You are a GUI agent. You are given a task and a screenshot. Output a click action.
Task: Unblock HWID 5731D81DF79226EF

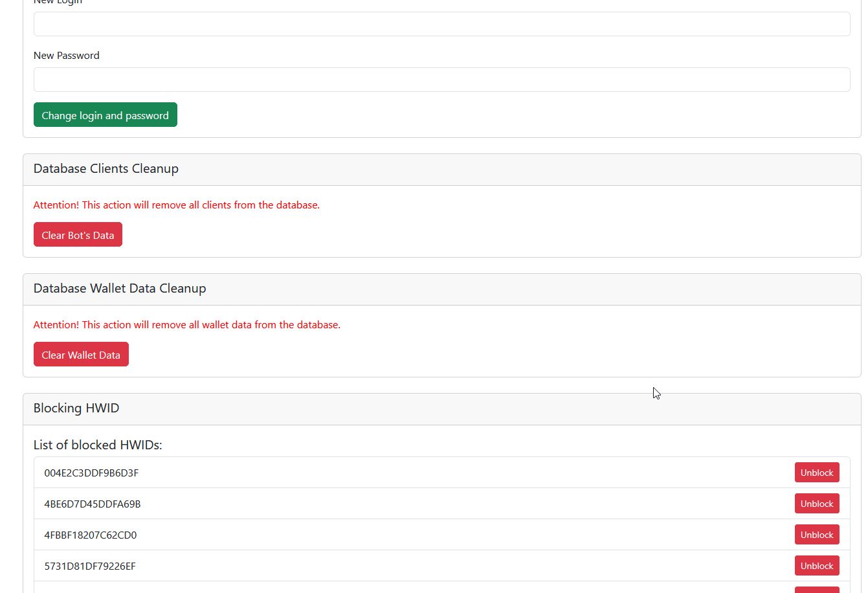pos(817,566)
